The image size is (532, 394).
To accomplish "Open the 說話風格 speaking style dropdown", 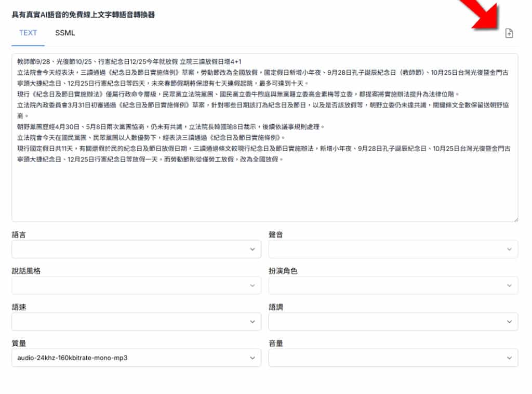I will click(137, 285).
